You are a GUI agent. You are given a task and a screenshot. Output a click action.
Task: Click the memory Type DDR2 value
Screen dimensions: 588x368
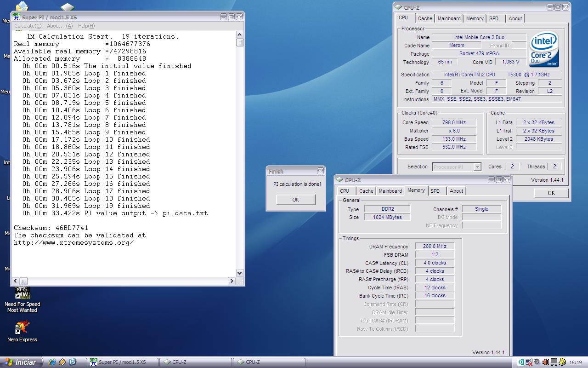point(387,209)
